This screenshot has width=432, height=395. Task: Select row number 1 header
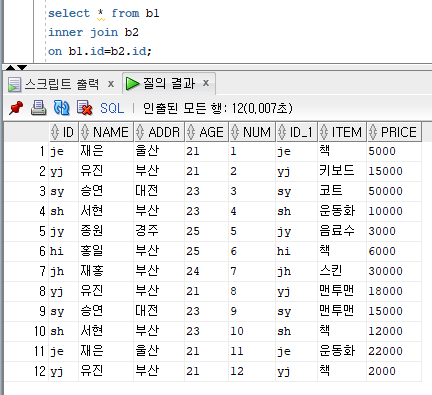click(x=27, y=151)
